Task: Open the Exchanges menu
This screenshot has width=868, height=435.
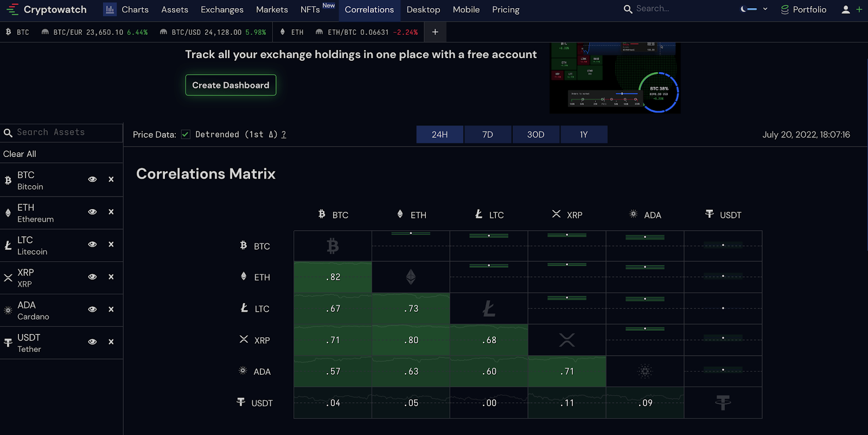Action: pos(222,10)
